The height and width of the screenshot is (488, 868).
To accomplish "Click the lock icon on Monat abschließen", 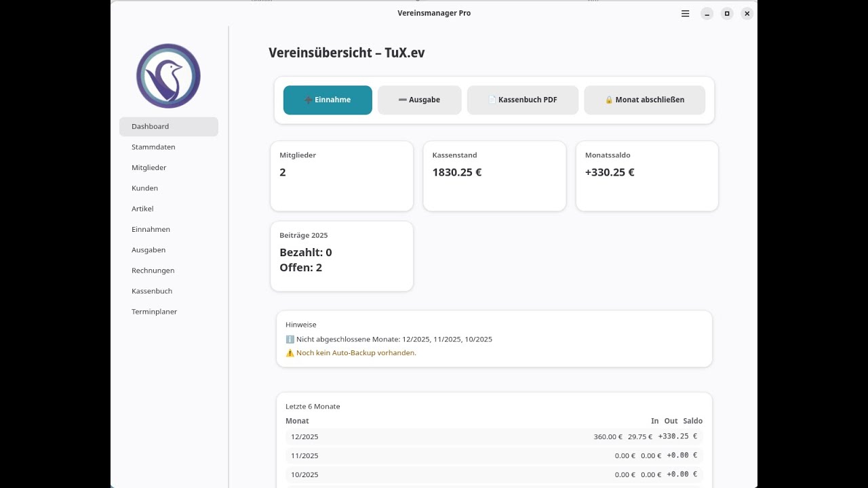I will pyautogui.click(x=609, y=100).
